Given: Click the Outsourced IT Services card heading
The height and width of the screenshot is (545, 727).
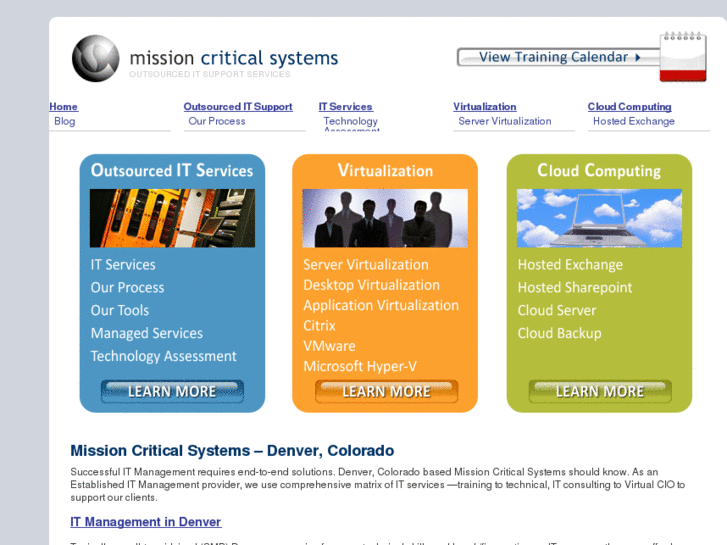Looking at the screenshot, I should pos(172,170).
